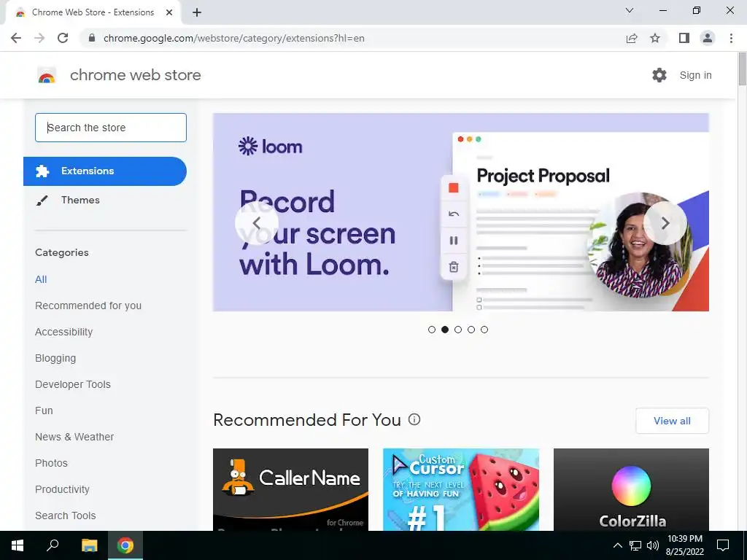View site information via the padlock icon
747x560 pixels.
pos(93,38)
